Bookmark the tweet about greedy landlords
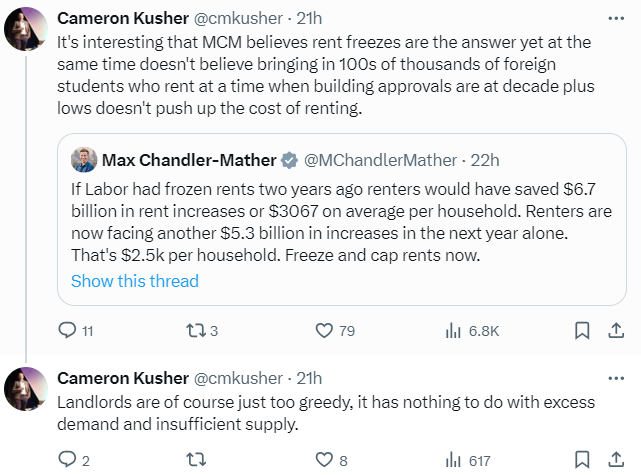The image size is (641, 475). [x=582, y=460]
